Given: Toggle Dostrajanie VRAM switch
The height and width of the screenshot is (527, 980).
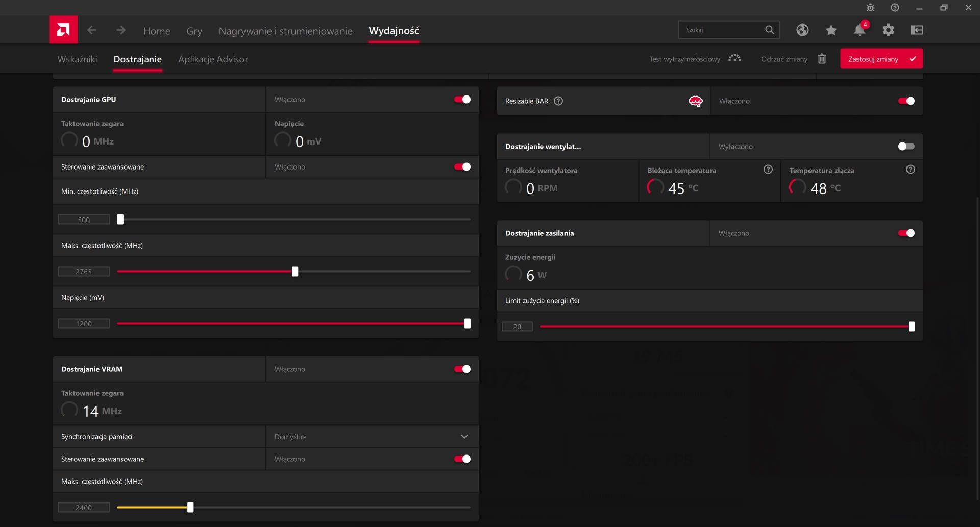Looking at the screenshot, I should 462,369.
